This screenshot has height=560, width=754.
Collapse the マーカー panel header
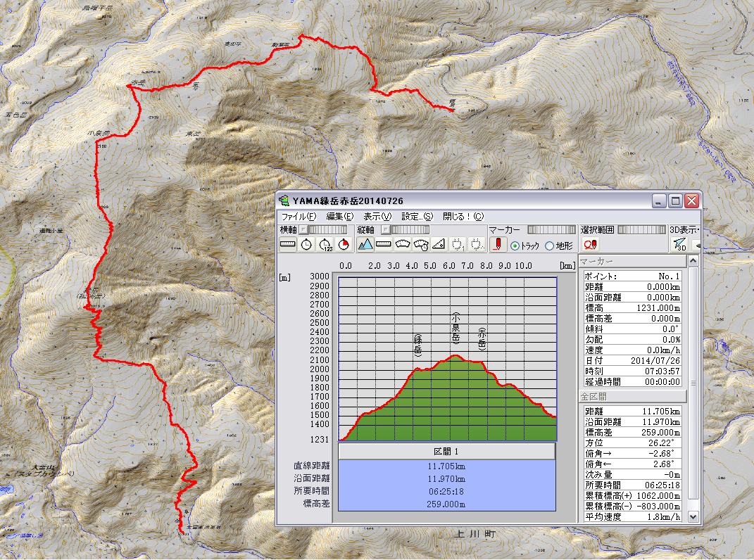[x=632, y=261]
